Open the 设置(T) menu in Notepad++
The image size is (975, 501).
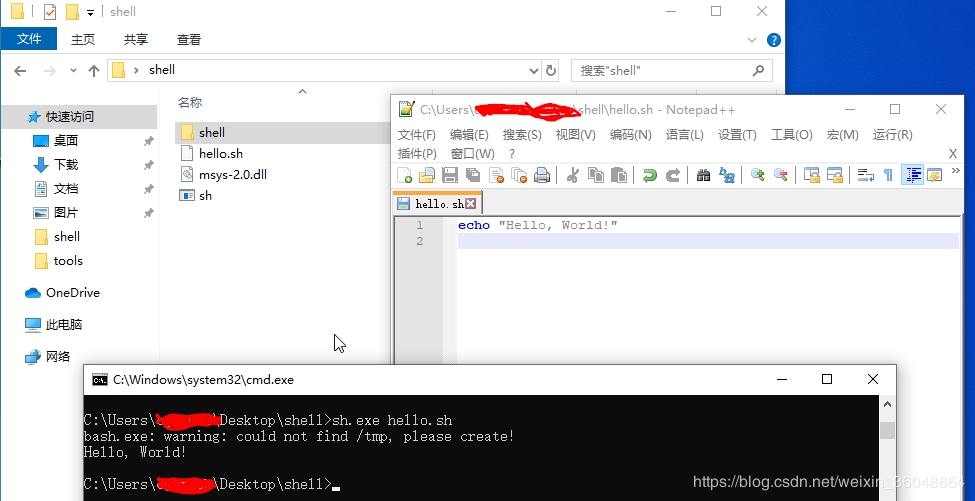point(737,135)
